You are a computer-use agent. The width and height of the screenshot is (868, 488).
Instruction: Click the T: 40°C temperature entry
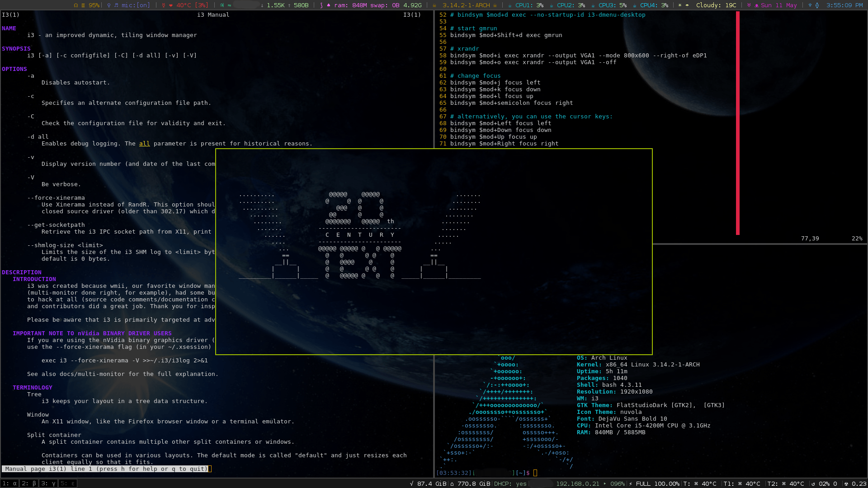(700, 483)
